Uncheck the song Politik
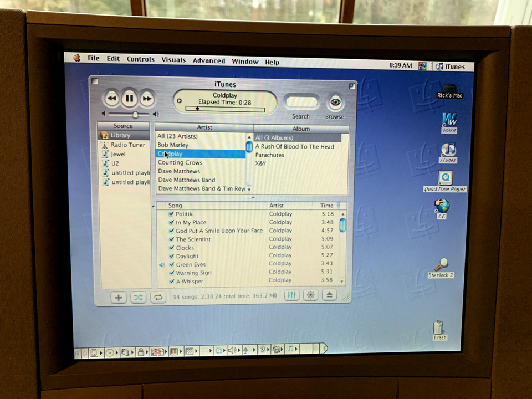The width and height of the screenshot is (532, 399). pos(171,214)
